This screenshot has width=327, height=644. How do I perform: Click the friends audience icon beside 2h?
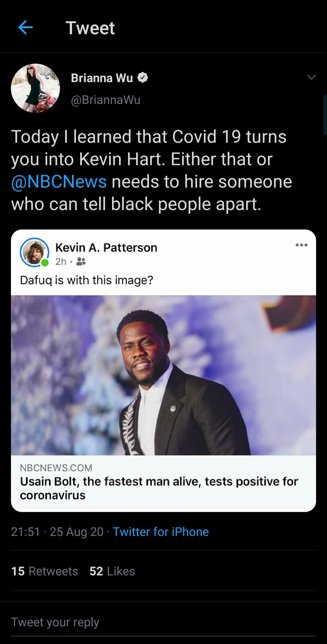81,261
